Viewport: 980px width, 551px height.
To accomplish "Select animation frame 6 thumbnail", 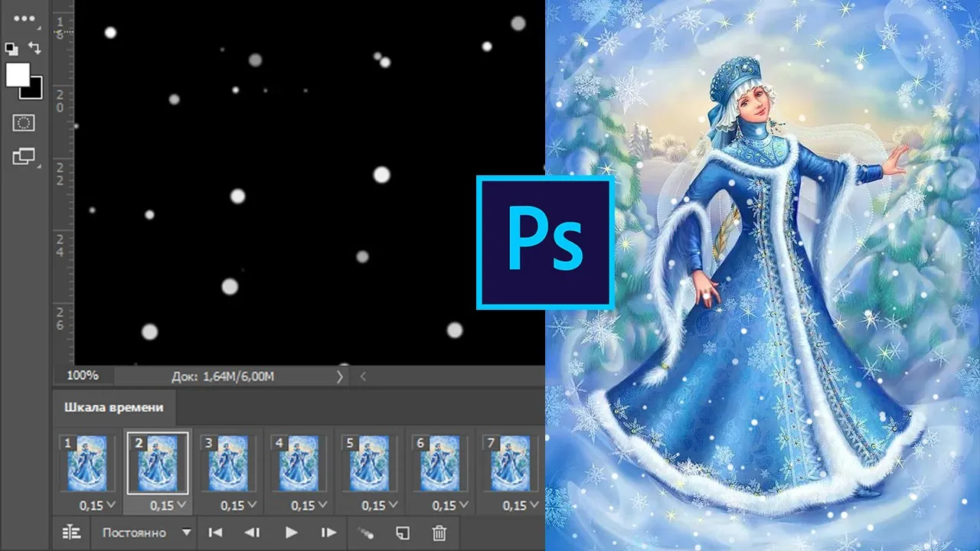I will point(439,464).
